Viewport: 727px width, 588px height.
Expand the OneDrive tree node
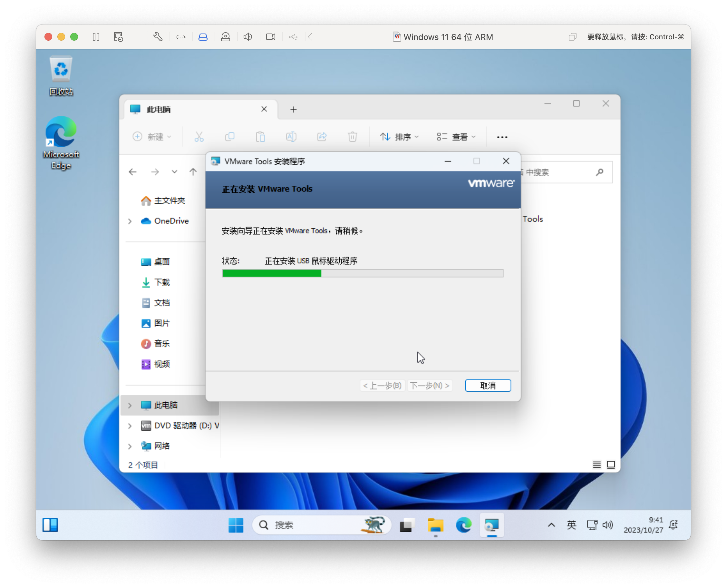(130, 221)
